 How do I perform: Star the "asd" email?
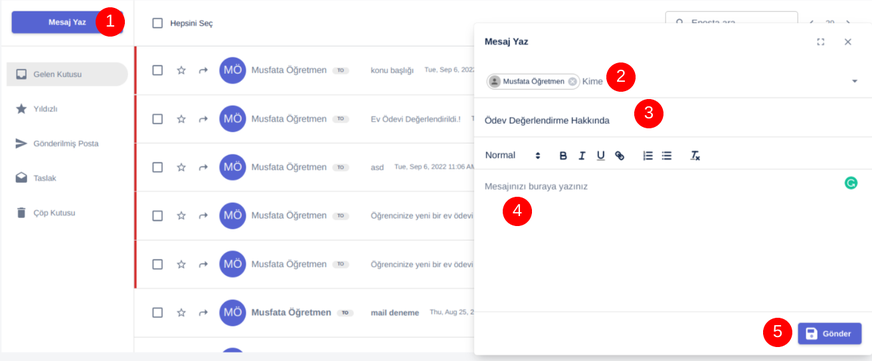181,167
